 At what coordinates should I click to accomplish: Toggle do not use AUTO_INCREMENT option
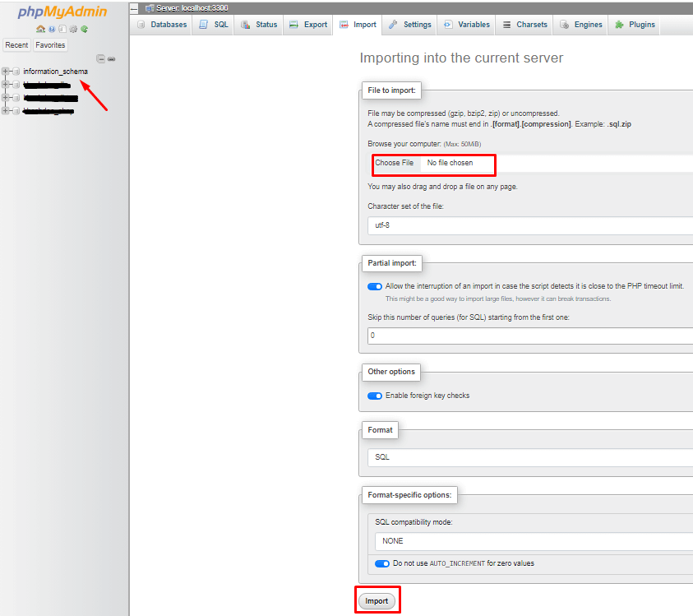coord(381,563)
